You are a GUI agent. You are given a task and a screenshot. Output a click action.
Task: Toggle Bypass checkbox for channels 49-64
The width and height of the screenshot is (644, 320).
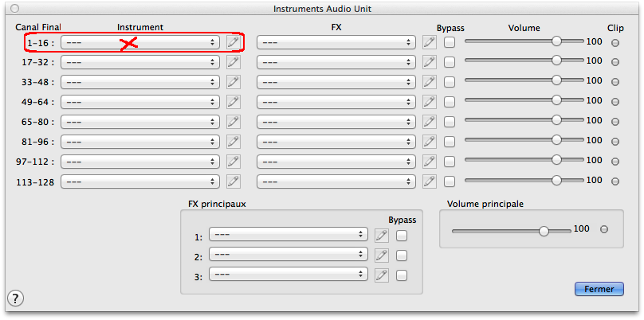[x=450, y=102]
